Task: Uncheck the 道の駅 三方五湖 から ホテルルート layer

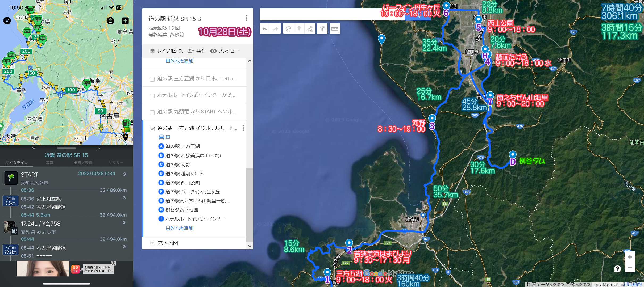Action: pyautogui.click(x=152, y=129)
